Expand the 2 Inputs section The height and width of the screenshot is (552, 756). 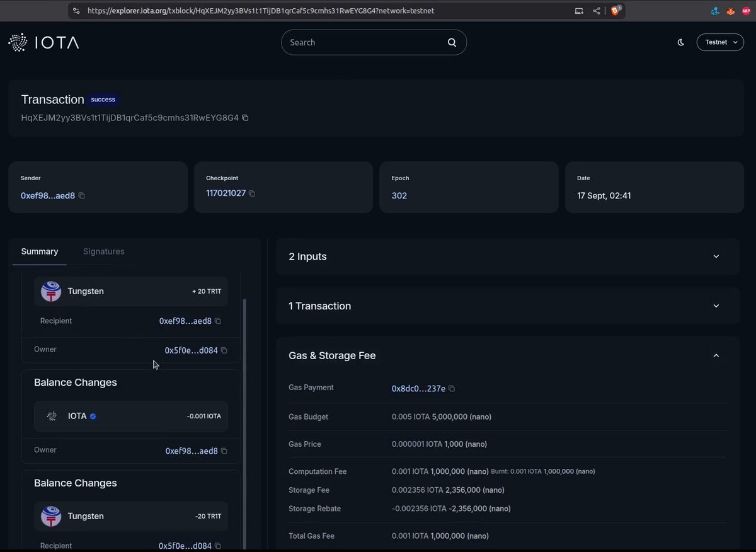pyautogui.click(x=508, y=256)
